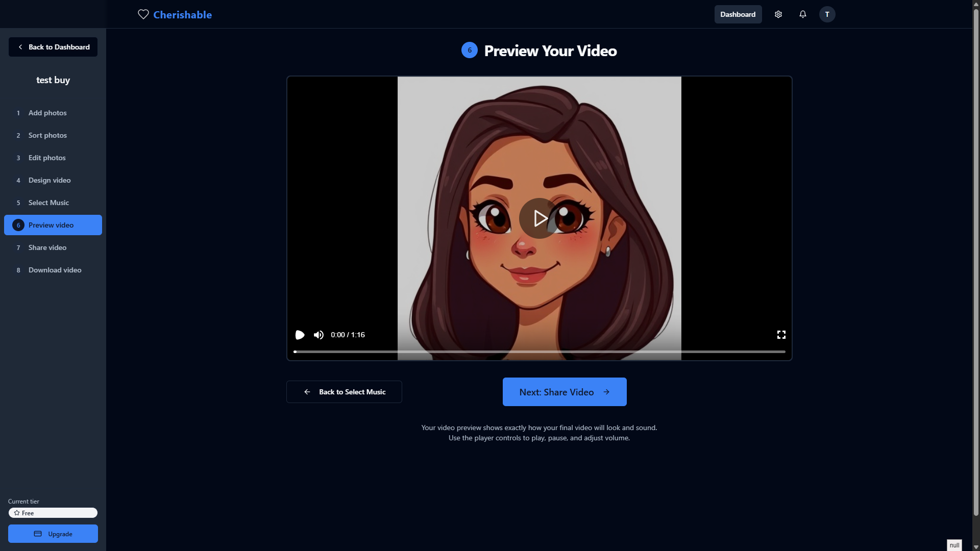
Task: Click Next: Share Video button
Action: click(x=565, y=392)
